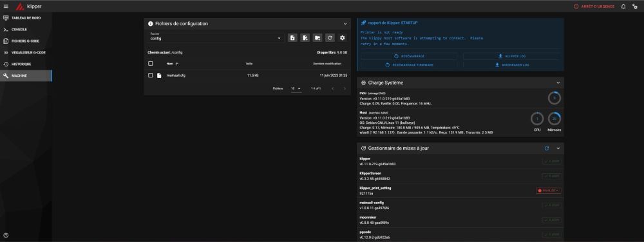Open Visualiseur G-Code page
644x242 pixels.
pyautogui.click(x=26, y=53)
